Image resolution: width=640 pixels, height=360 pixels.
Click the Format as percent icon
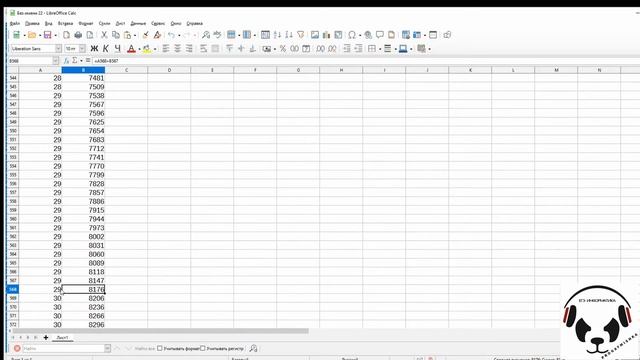[x=283, y=49]
